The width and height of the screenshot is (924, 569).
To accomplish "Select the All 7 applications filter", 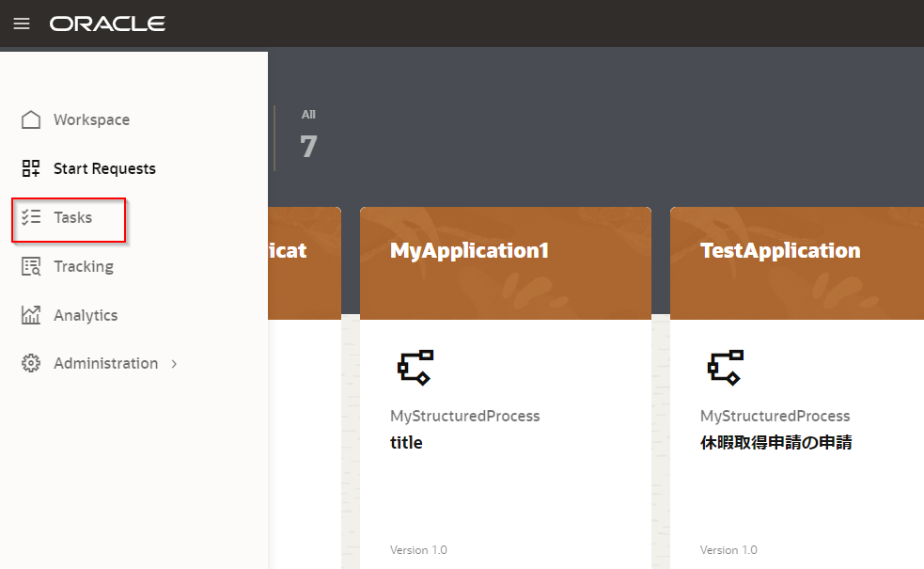I will pos(308,135).
